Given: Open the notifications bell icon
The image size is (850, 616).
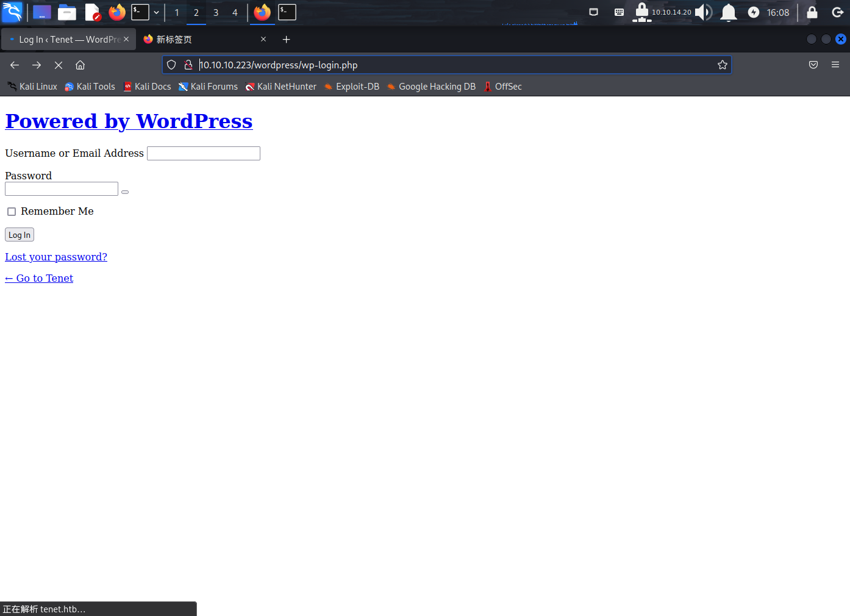Looking at the screenshot, I should 729,12.
